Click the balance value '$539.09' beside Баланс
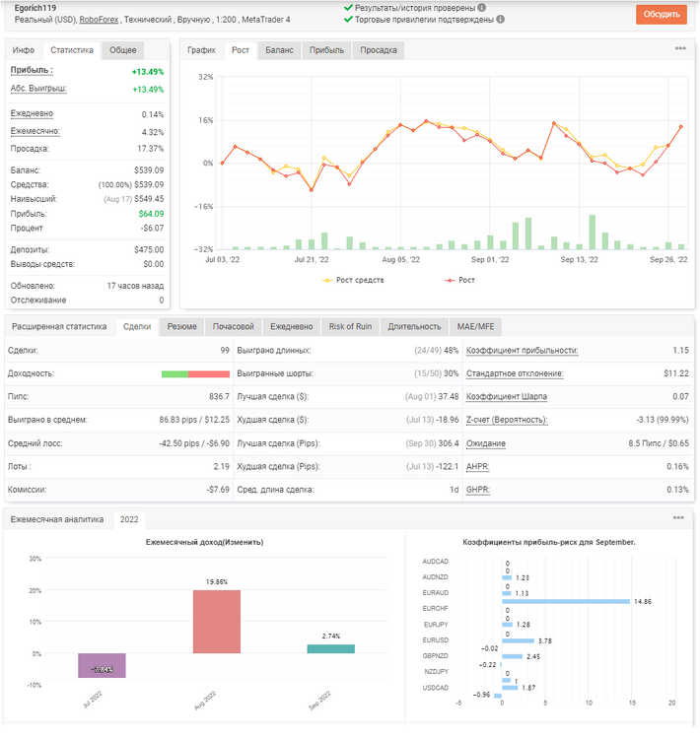 (149, 170)
